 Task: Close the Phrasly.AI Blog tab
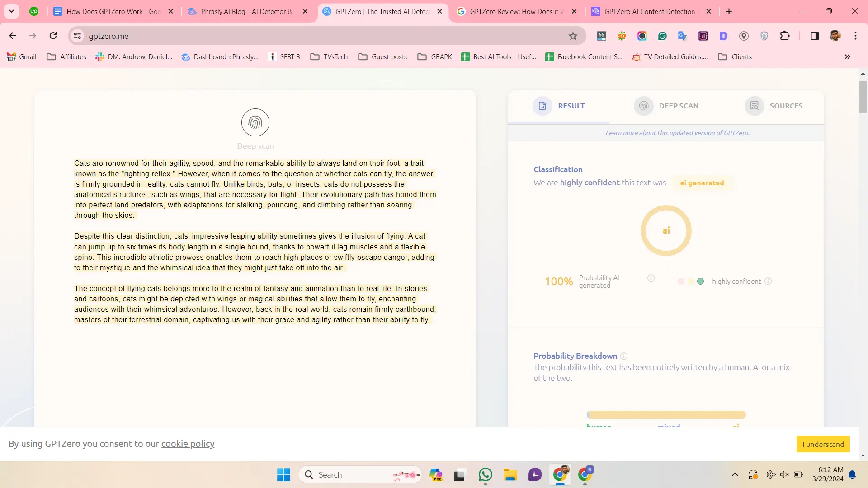tap(305, 11)
